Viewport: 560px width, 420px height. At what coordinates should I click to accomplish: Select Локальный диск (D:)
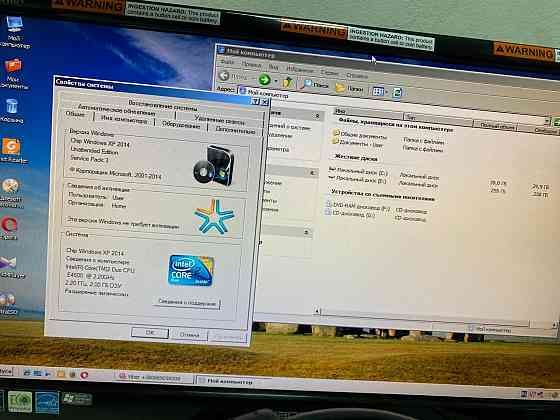tap(357, 180)
